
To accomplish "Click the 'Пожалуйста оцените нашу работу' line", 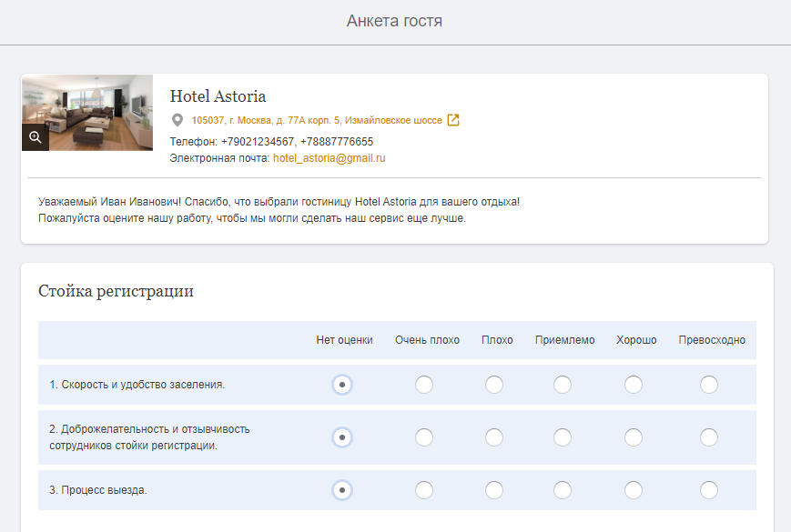I will coord(252,218).
